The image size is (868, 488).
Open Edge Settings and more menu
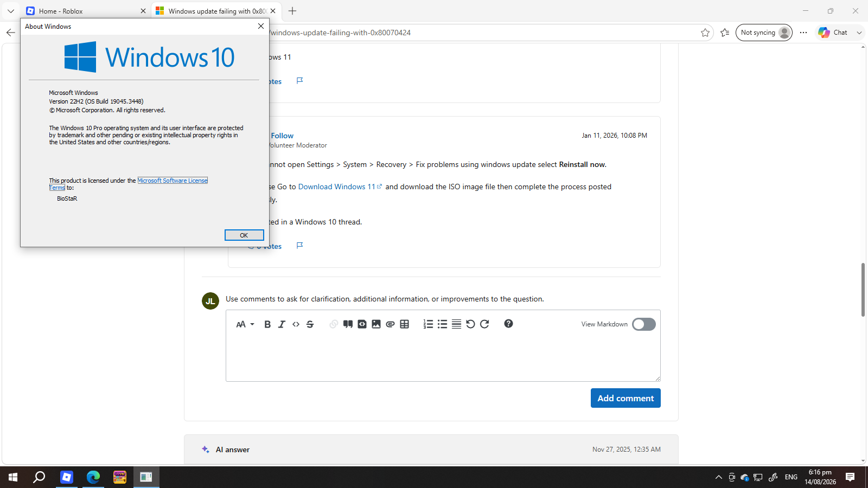coord(803,33)
